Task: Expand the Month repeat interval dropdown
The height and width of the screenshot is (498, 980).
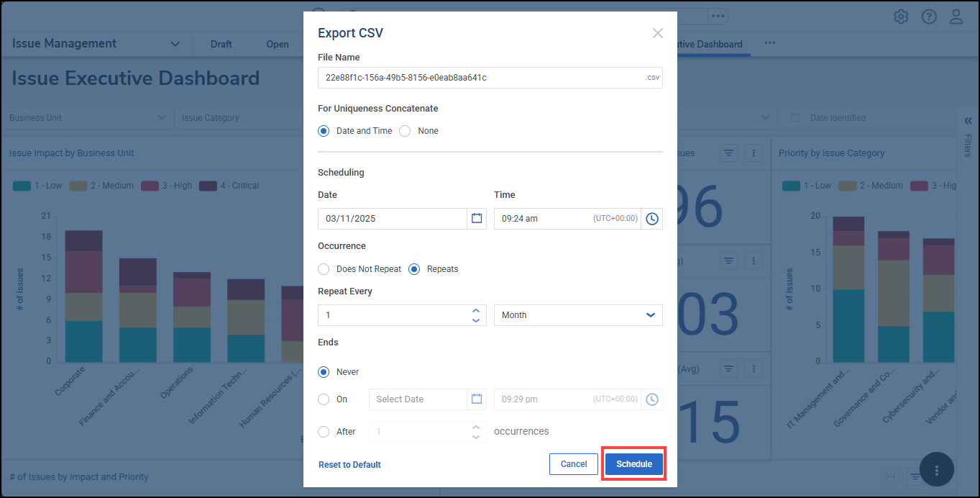Action: pyautogui.click(x=650, y=315)
